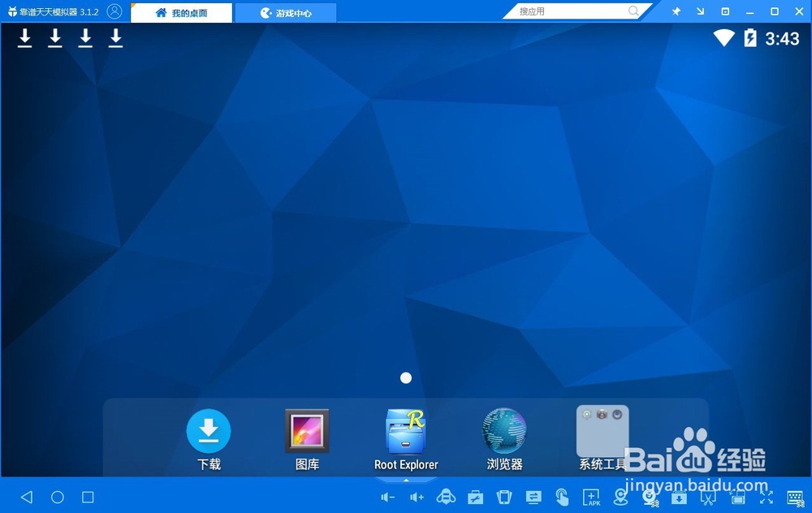Viewport: 812px width, 513px height.
Task: Tap the Android back button
Action: [x=27, y=497]
